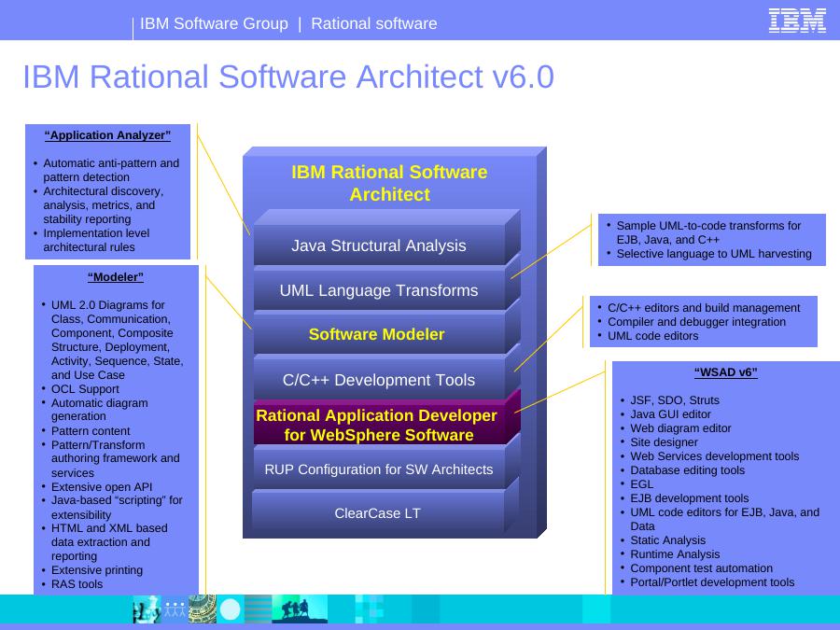840x630 pixels.
Task: Select the Java Structural Analysis layer
Action: click(x=379, y=245)
